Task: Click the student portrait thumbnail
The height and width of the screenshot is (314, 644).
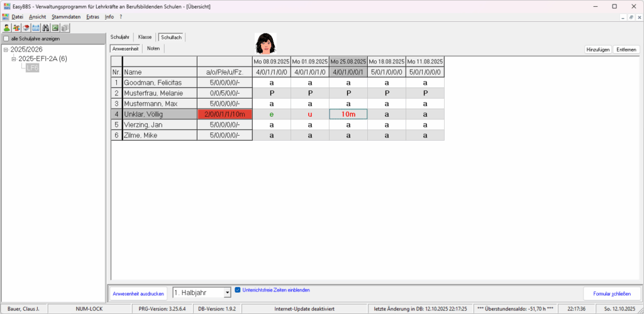Action: (267, 43)
